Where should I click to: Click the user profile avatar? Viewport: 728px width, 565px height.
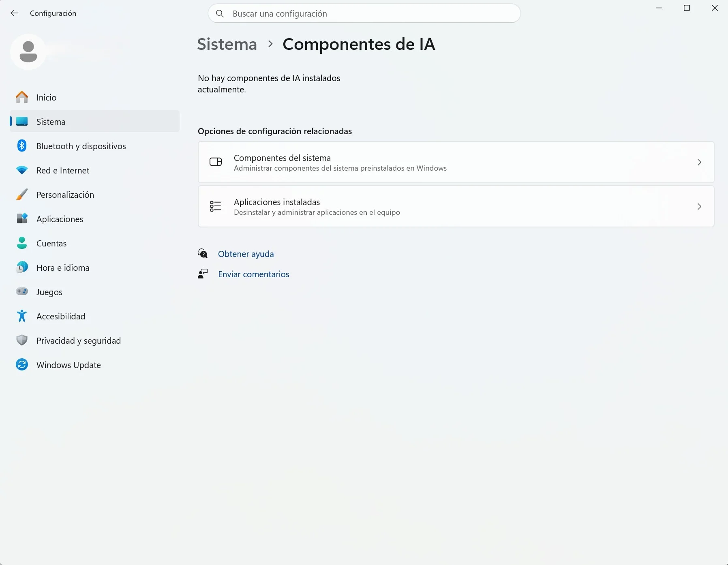(28, 52)
